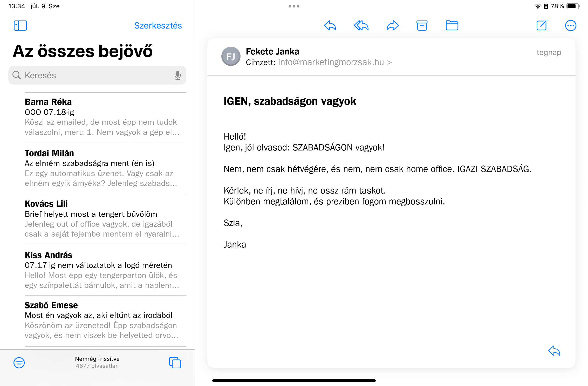Image resolution: width=588 pixels, height=386 pixels.
Task: Tap the Szerkesztés edit button
Action: click(x=158, y=25)
